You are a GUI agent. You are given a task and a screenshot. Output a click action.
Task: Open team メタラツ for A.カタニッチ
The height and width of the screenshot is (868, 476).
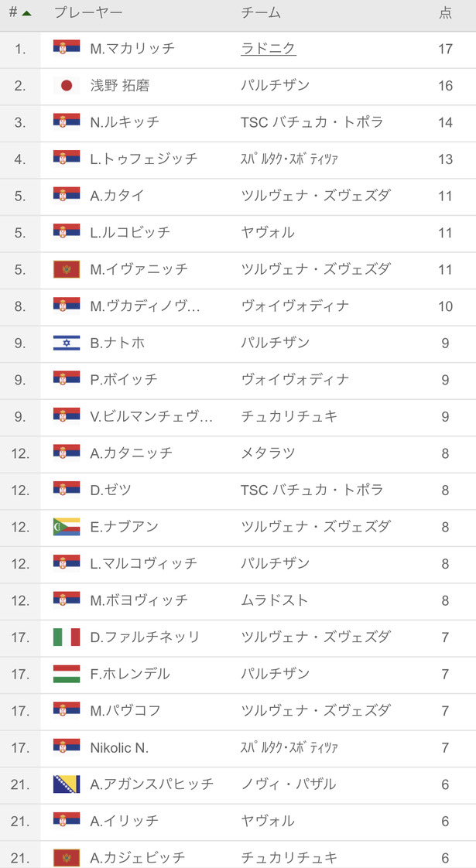pyautogui.click(x=268, y=453)
